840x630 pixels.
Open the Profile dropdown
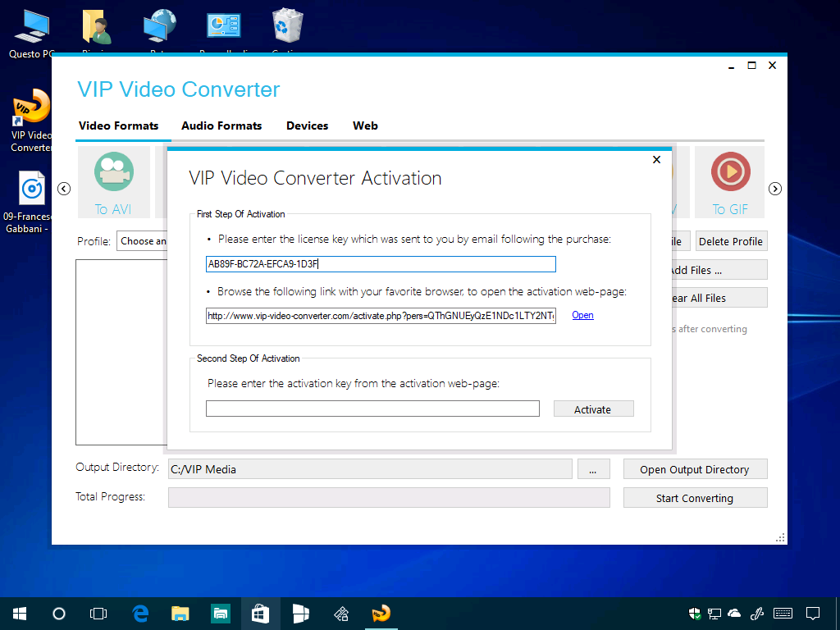coord(142,241)
